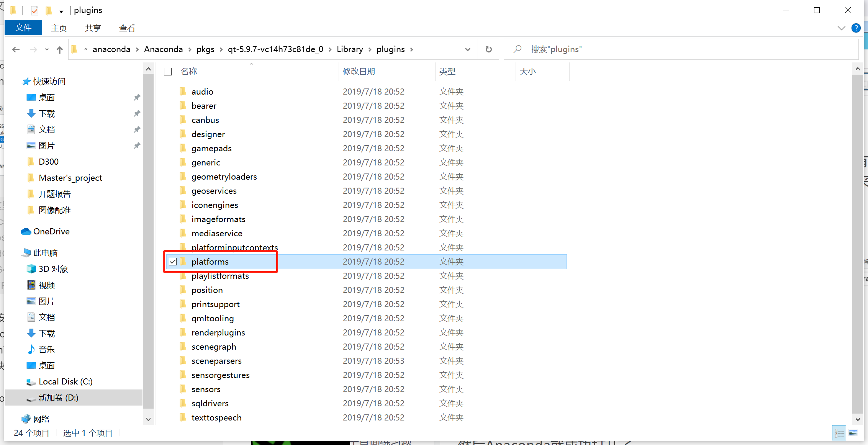The height and width of the screenshot is (445, 868).
Task: Click the Back navigation arrow
Action: [x=16, y=49]
